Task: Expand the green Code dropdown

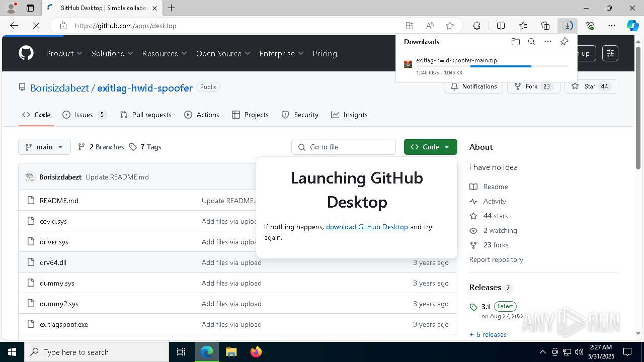Action: pos(430,147)
